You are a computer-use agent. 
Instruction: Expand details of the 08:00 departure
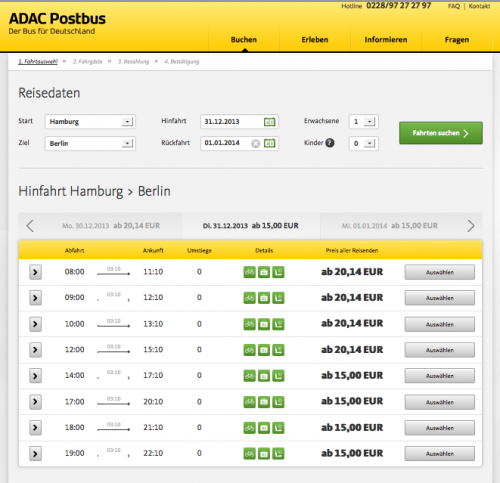(35, 272)
